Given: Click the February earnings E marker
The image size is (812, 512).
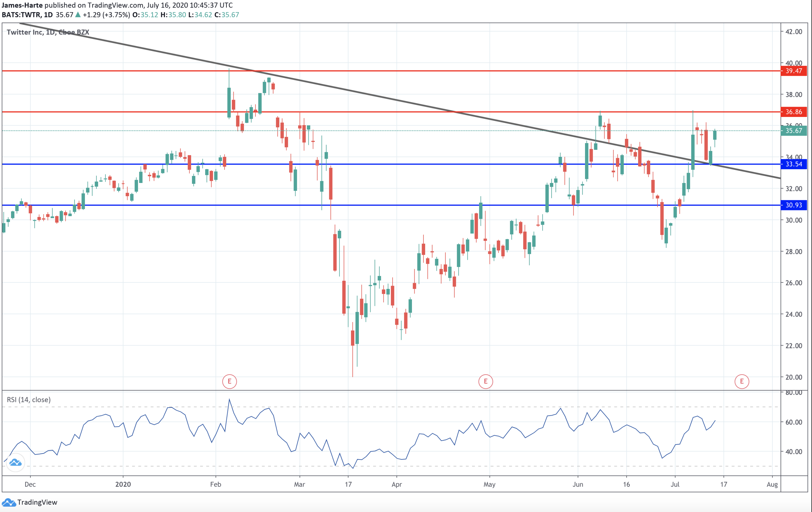Looking at the screenshot, I should click(229, 382).
